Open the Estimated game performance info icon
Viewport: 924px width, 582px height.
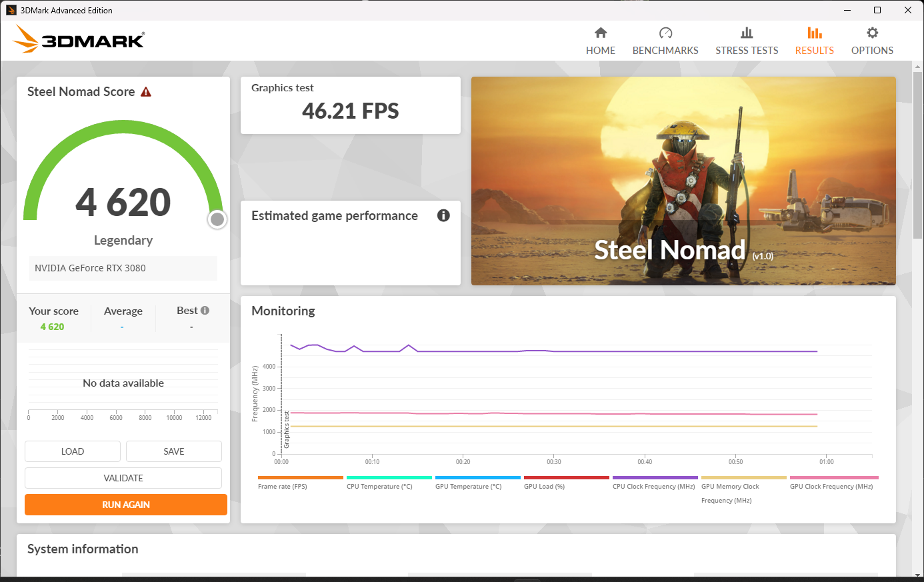[443, 215]
